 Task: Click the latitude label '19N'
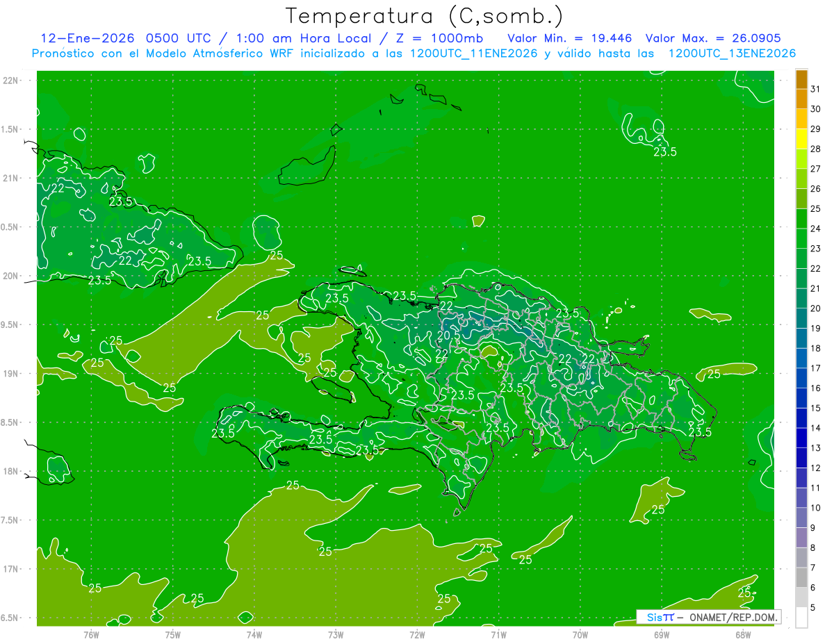[x=10, y=374]
